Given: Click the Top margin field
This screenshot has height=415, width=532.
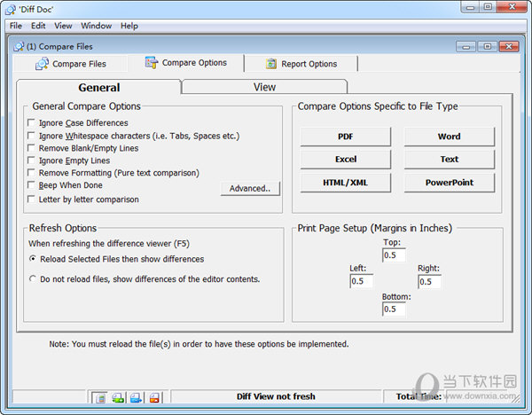Looking at the screenshot, I should point(394,255).
